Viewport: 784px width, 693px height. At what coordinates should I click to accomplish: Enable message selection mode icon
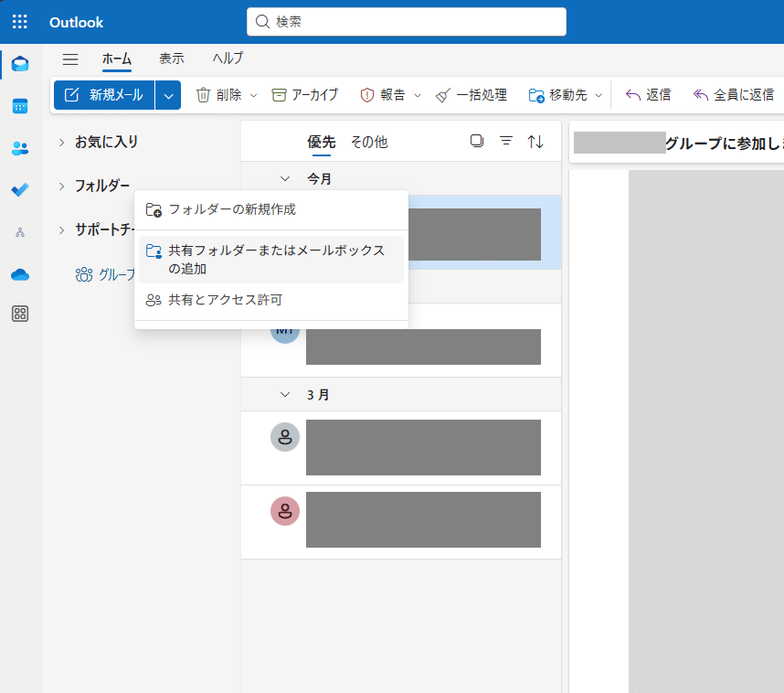click(x=476, y=141)
